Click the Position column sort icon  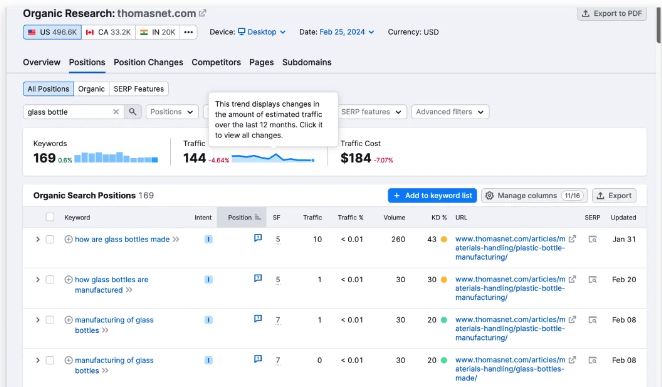click(x=258, y=217)
